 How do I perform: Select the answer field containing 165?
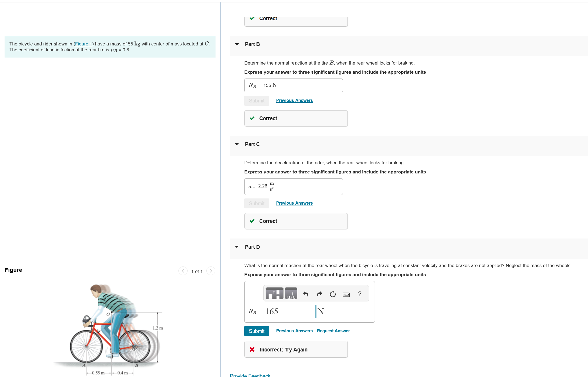[x=289, y=311]
